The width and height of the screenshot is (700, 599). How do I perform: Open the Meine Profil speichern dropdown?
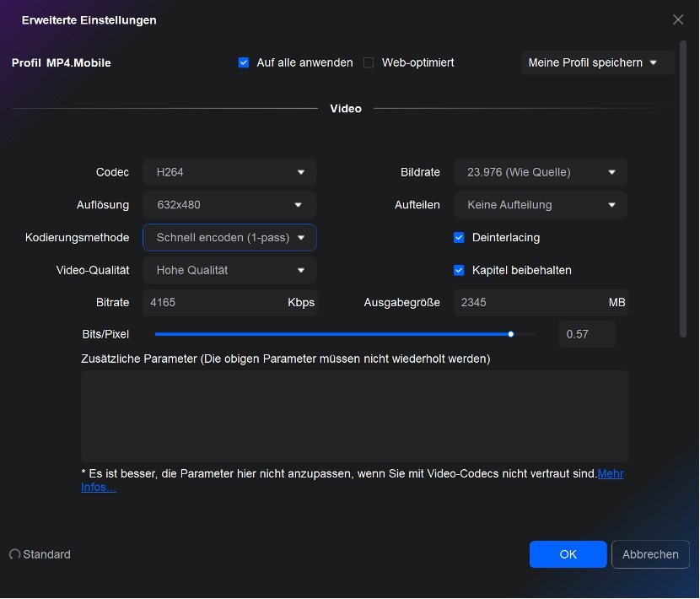pyautogui.click(x=597, y=62)
